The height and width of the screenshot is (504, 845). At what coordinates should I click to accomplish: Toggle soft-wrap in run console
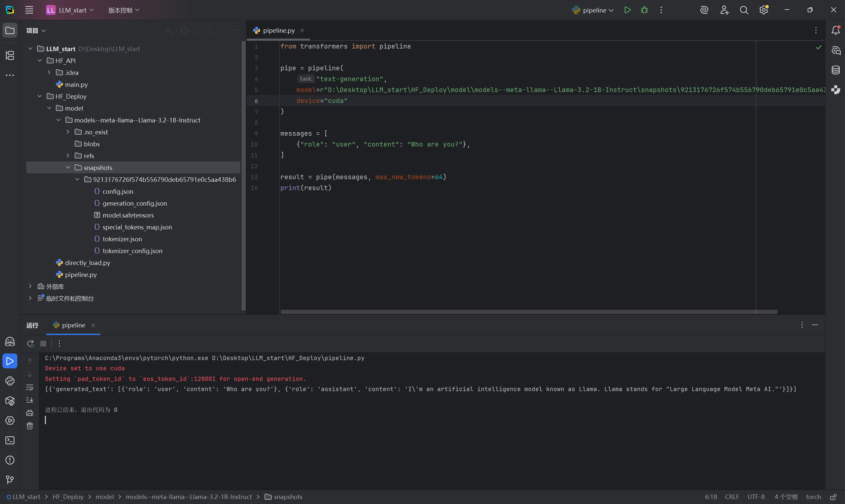tap(30, 387)
